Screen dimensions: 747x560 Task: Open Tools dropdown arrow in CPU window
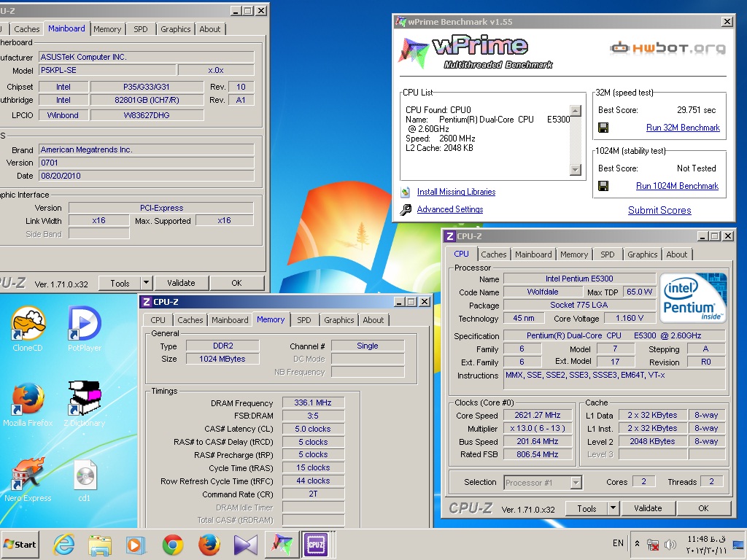[613, 508]
